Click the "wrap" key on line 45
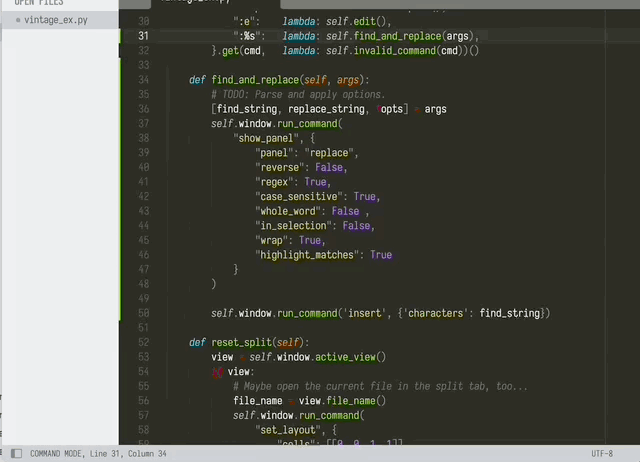The image size is (640, 462). click(x=271, y=240)
